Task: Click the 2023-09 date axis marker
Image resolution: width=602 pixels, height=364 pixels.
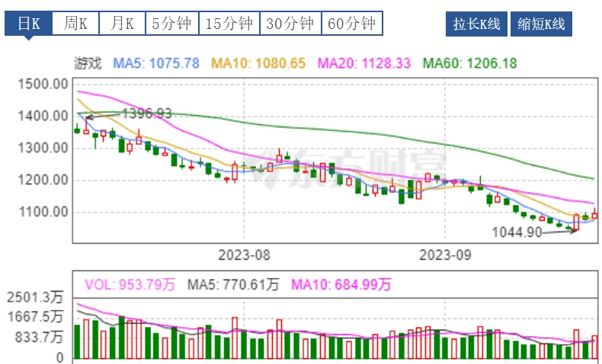Action: click(x=447, y=254)
